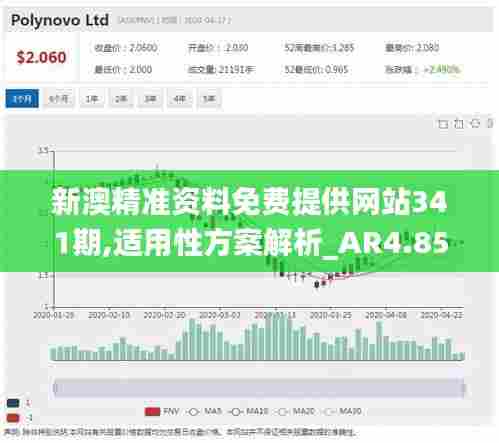
Task: Switch chart to the 4年 range
Action: (x=179, y=99)
